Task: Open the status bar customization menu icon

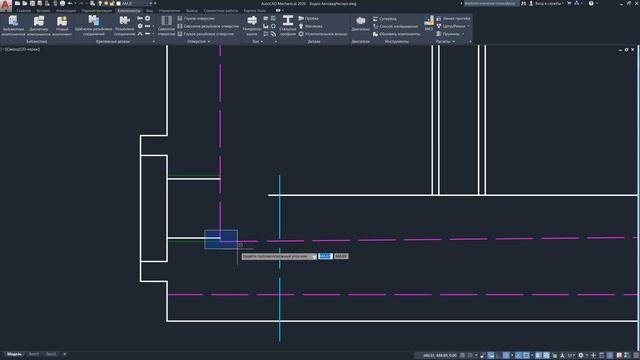Action: click(636, 356)
